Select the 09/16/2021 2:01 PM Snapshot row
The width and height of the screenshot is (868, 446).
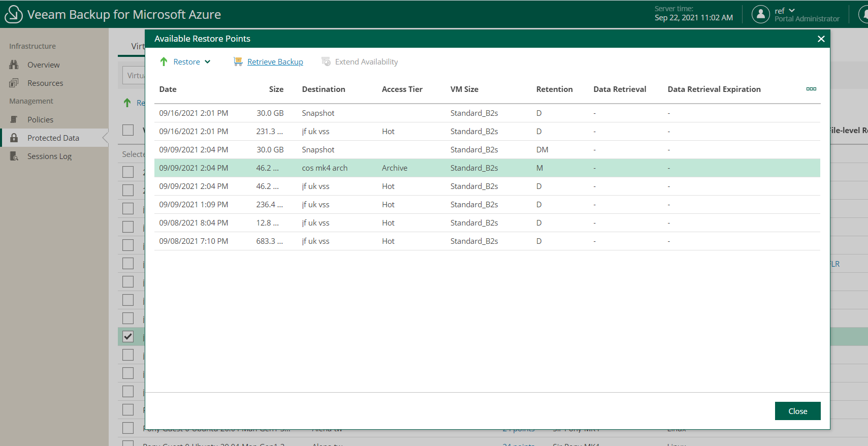pos(487,113)
